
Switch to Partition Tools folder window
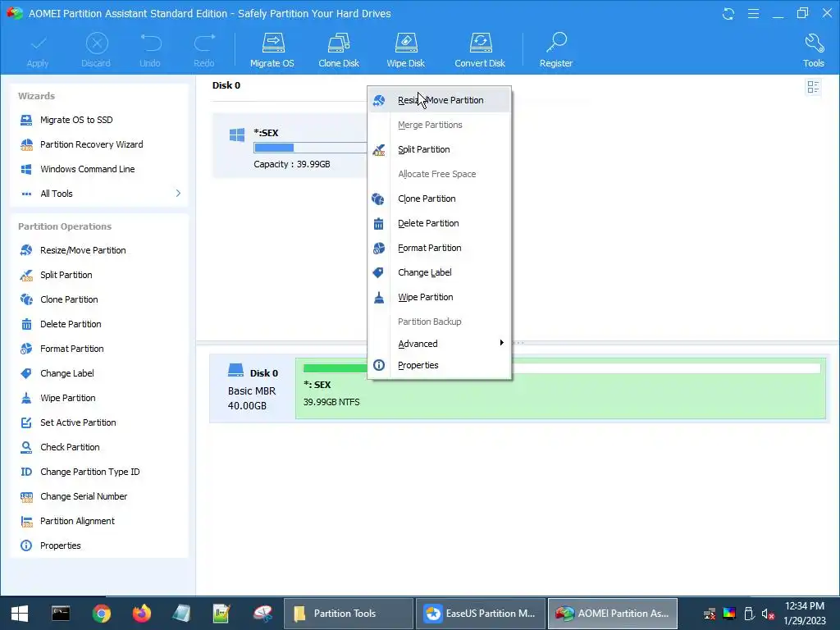click(x=348, y=614)
